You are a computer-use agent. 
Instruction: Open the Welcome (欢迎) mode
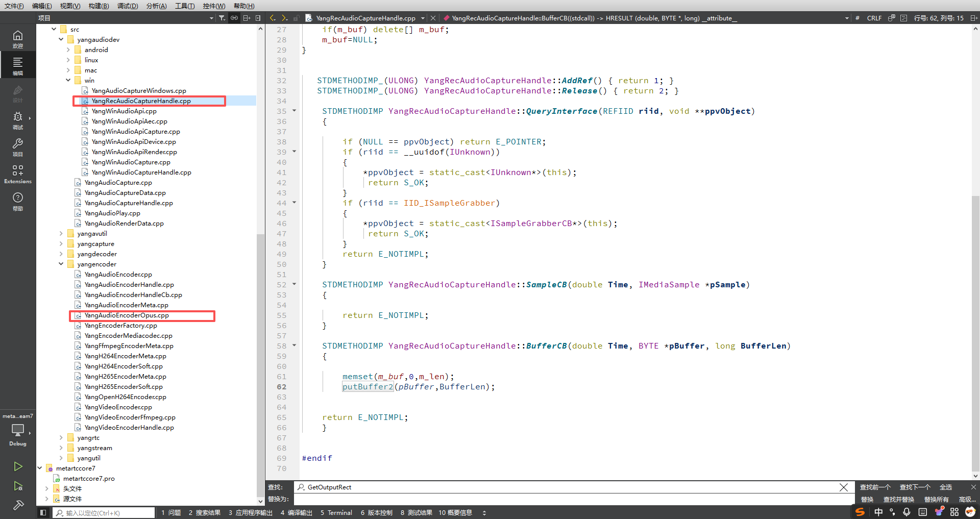(18, 39)
